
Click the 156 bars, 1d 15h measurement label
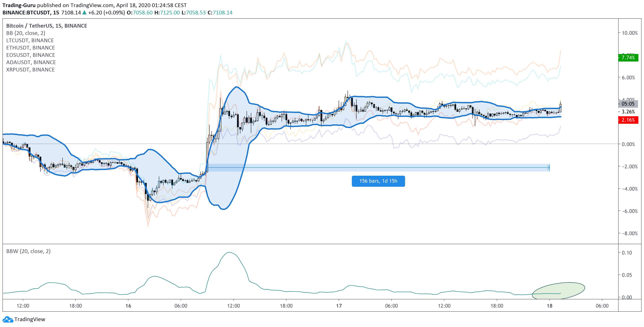tap(378, 181)
